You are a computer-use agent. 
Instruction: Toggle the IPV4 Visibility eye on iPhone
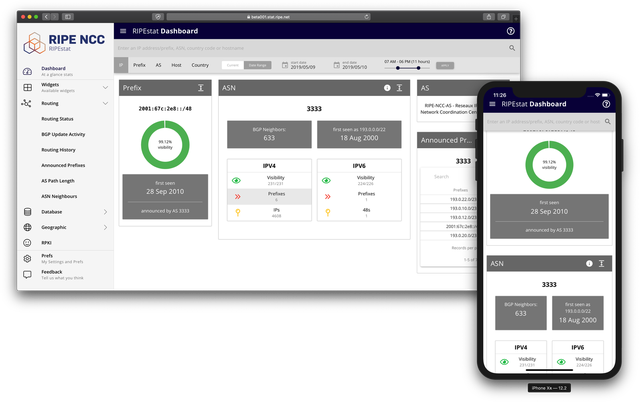504,362
